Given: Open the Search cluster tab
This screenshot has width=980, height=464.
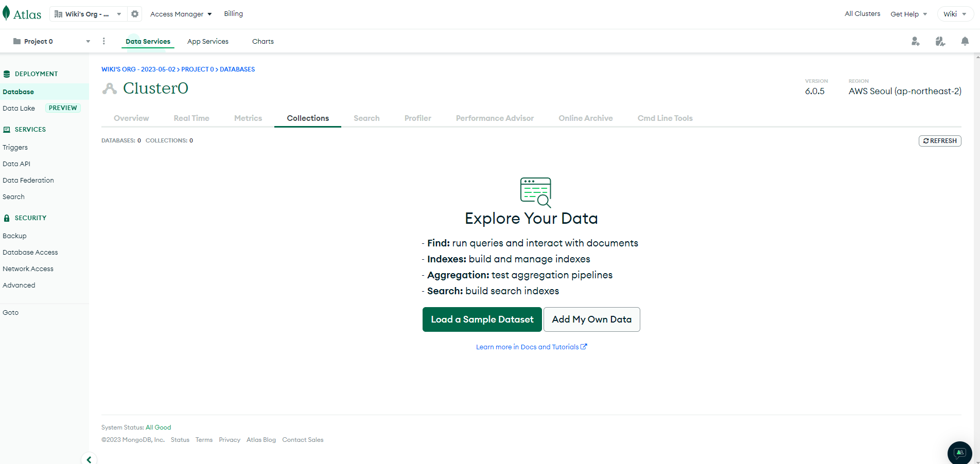Looking at the screenshot, I should [x=366, y=118].
